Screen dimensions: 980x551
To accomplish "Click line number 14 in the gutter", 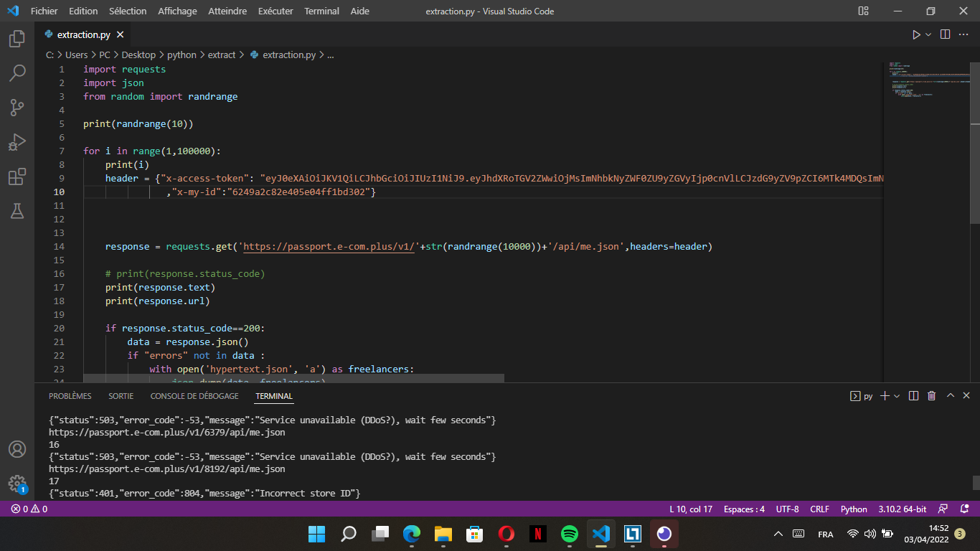I will click(59, 247).
